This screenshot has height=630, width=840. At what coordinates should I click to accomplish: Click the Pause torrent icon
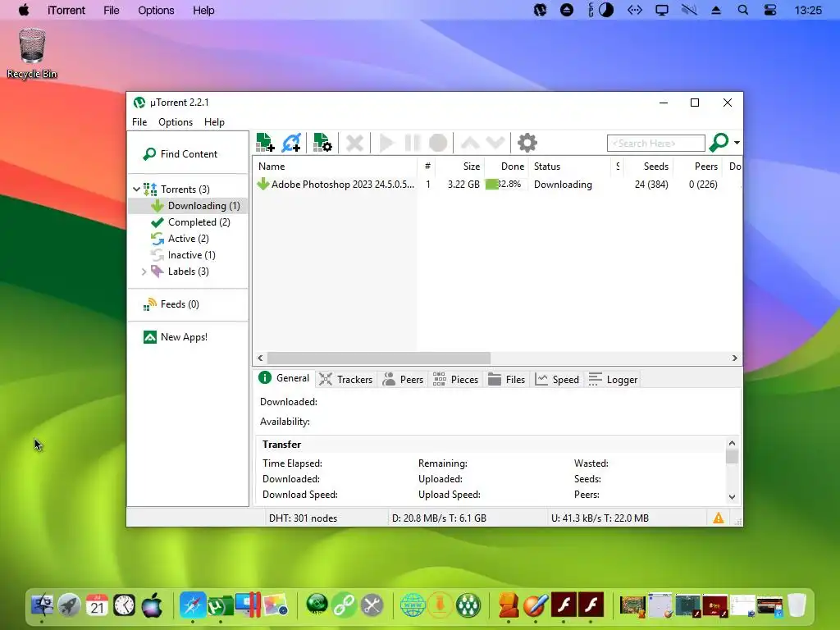[413, 143]
